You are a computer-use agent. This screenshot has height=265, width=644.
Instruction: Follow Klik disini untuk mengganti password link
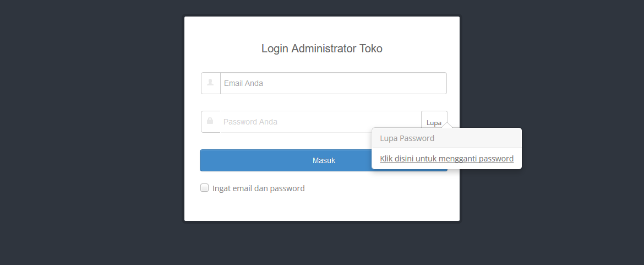447,159
